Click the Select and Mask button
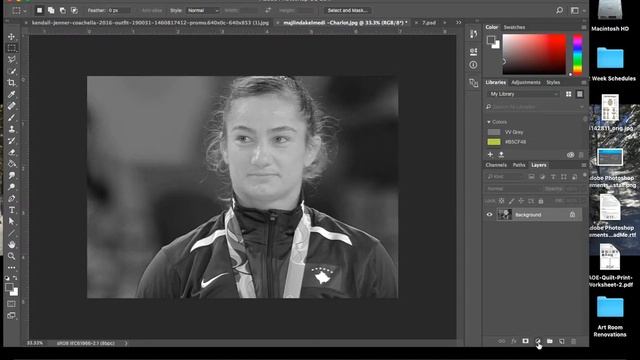 347,10
